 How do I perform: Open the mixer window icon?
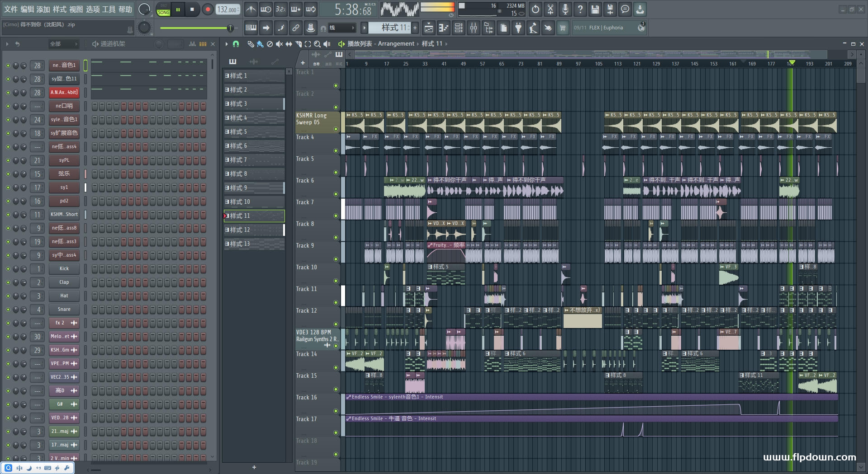tap(473, 28)
